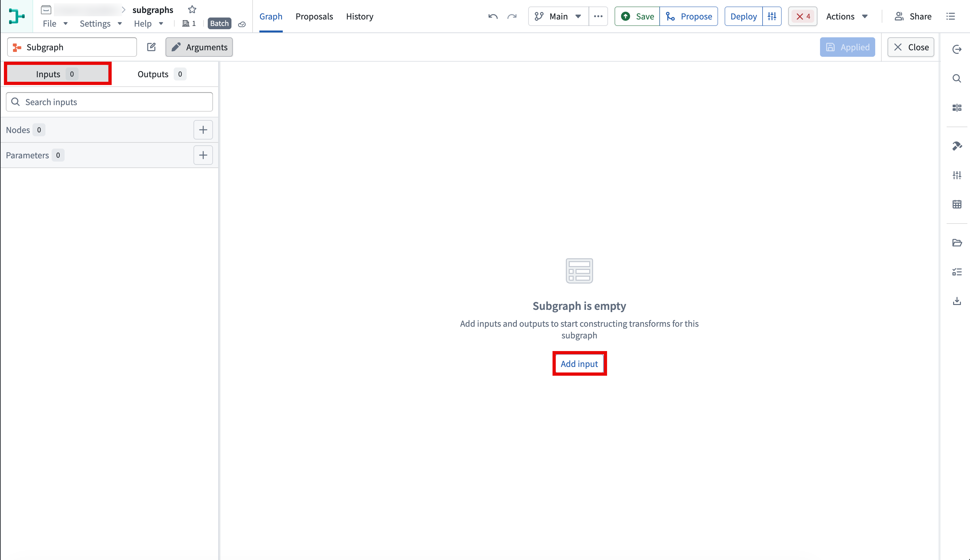970x560 pixels.
Task: Open the table grid icon in sidebar
Action: [x=957, y=204]
